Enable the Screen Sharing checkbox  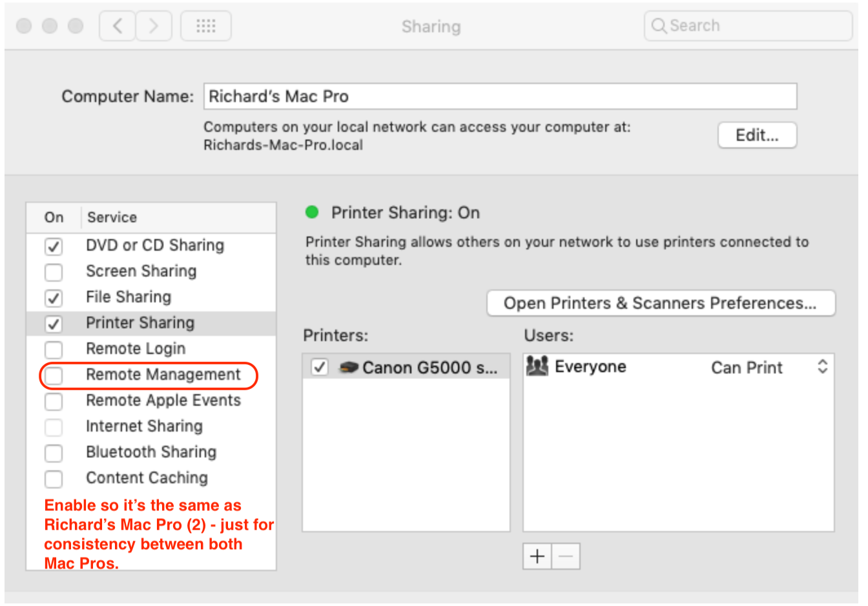(54, 272)
